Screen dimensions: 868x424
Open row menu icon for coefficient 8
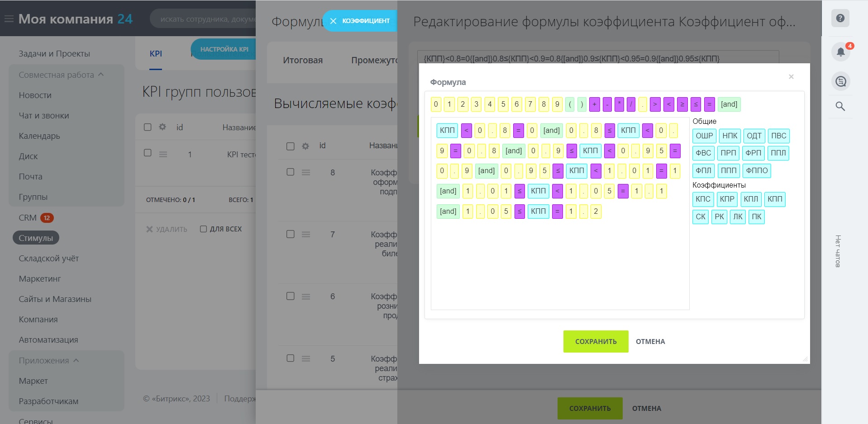[x=306, y=172]
